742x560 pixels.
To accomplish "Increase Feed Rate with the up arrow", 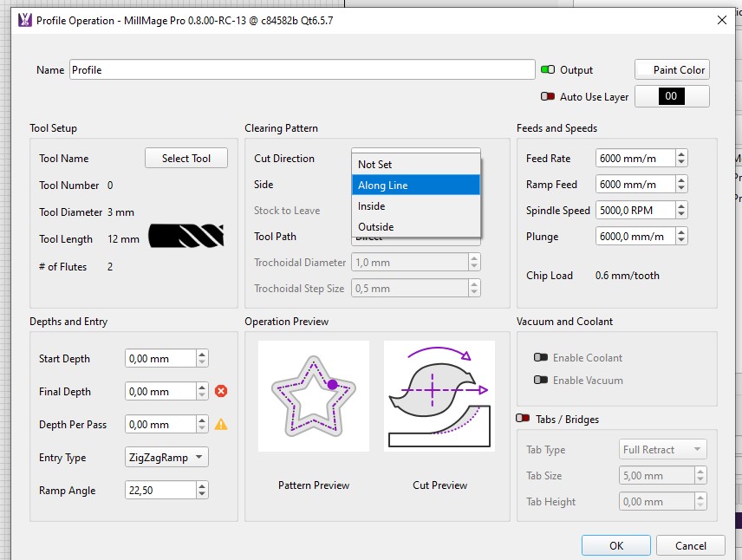I will tap(681, 154).
